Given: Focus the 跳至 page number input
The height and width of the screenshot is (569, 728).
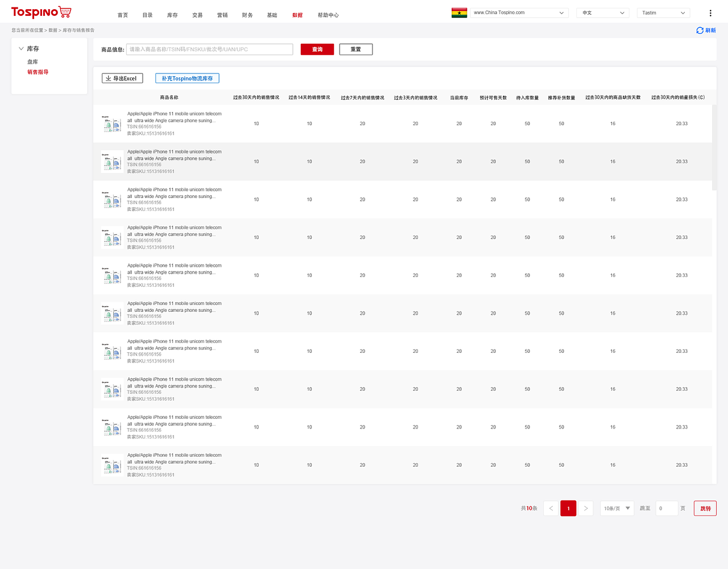Looking at the screenshot, I should pos(667,508).
